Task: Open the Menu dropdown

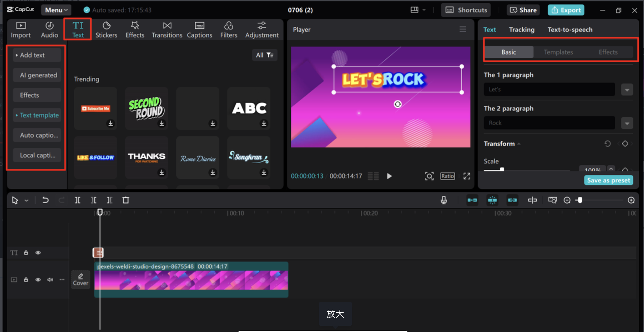Action: tap(56, 10)
